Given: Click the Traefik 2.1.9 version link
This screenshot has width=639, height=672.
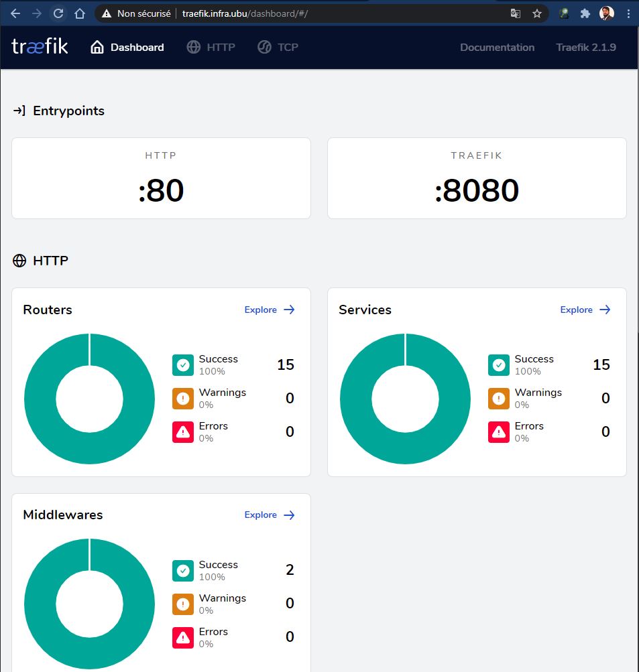Looking at the screenshot, I should 585,48.
